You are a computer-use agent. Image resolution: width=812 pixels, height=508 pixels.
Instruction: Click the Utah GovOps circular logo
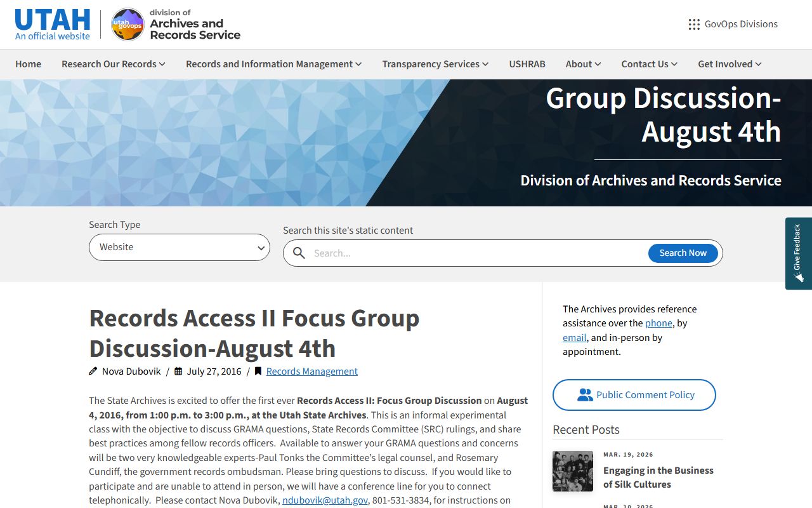[128, 24]
